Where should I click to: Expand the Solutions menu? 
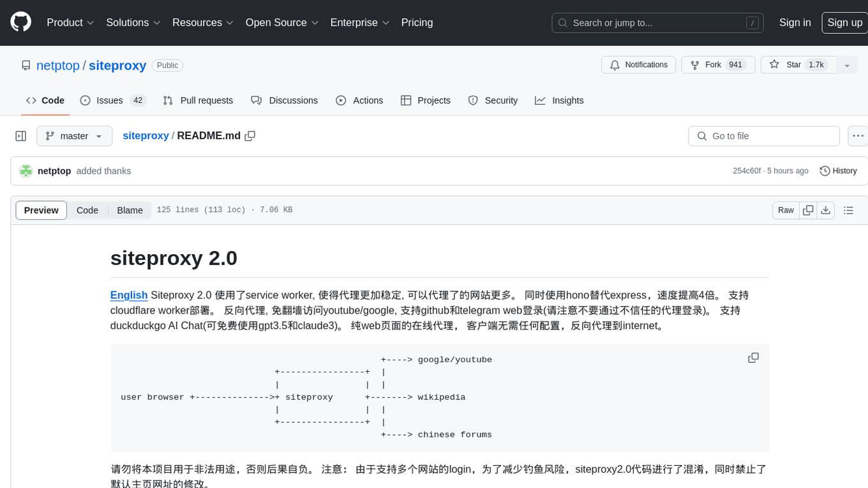[133, 22]
